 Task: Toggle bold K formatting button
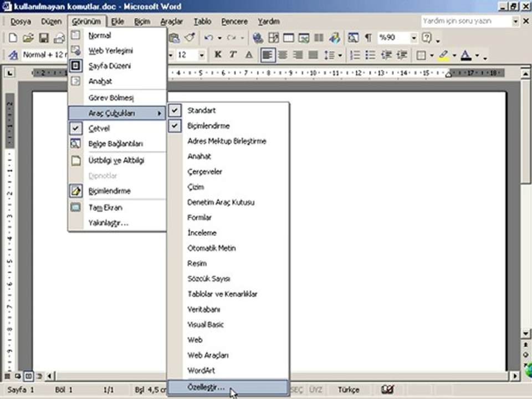point(218,55)
